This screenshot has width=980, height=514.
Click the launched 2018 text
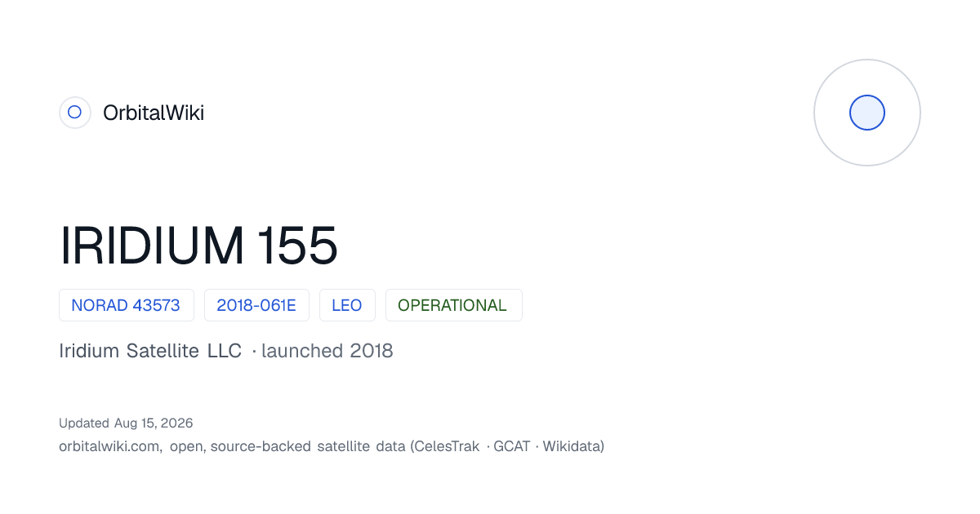[327, 351]
